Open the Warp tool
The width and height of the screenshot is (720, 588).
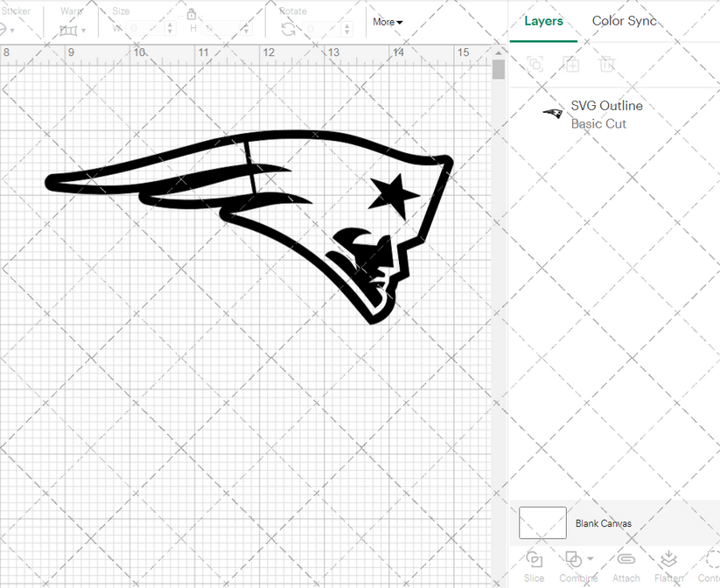[70, 30]
